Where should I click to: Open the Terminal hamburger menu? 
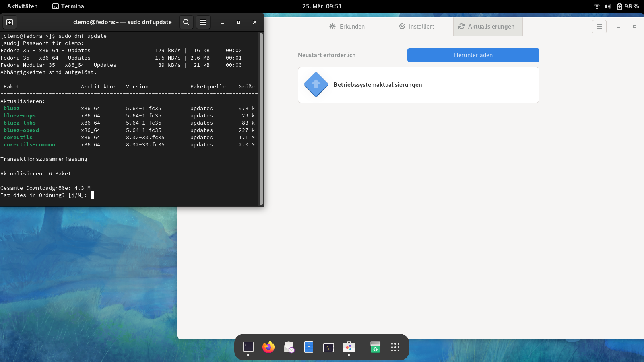(203, 22)
